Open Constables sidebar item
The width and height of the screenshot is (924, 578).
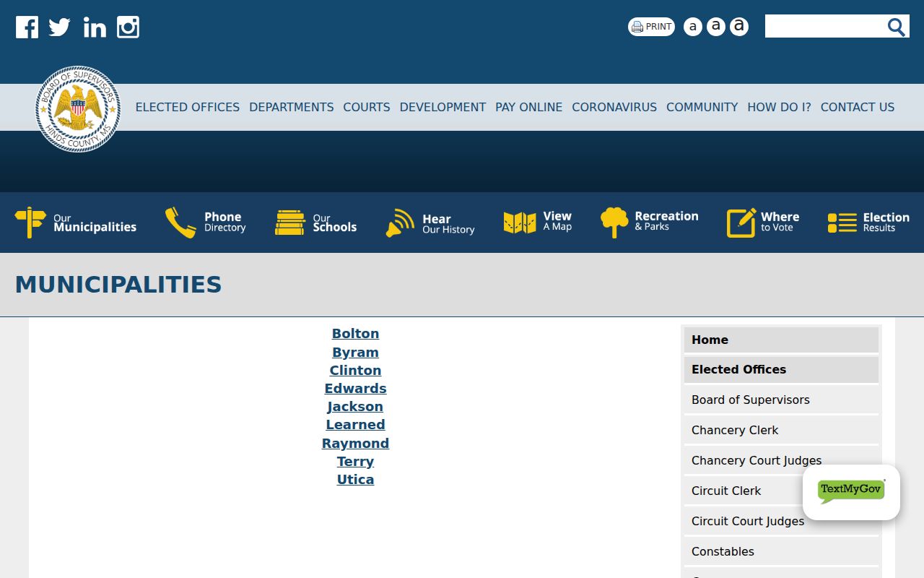[x=781, y=551]
